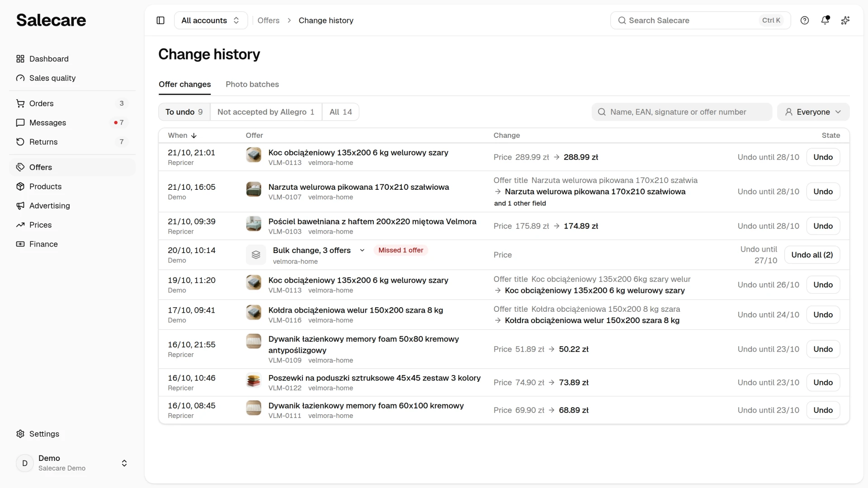Select Offers in sidebar
This screenshot has width=868, height=488.
(72, 167)
